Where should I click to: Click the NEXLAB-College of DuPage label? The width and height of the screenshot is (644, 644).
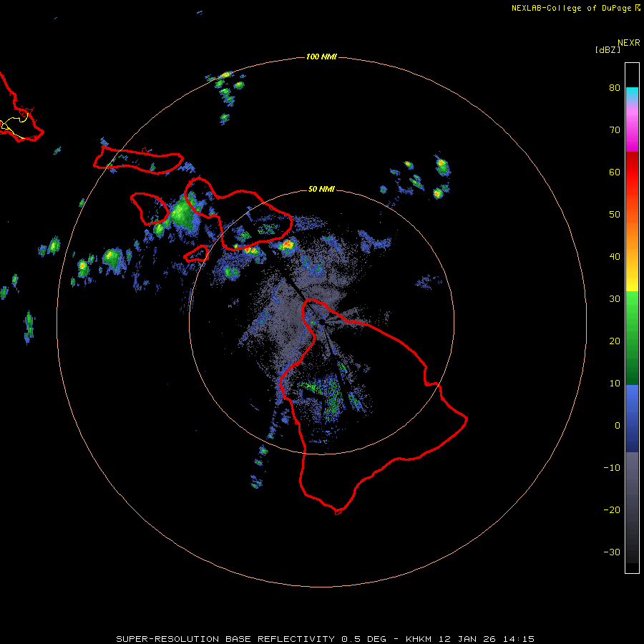(x=576, y=8)
